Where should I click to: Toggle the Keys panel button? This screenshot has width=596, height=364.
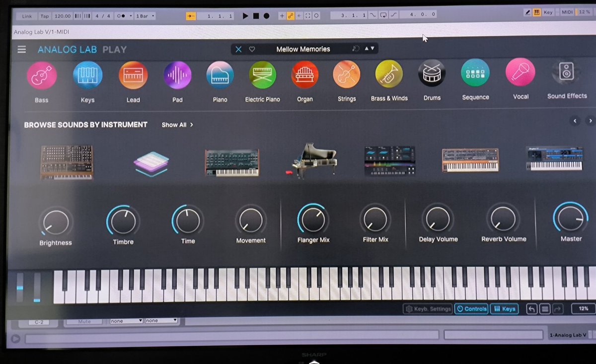click(x=504, y=309)
